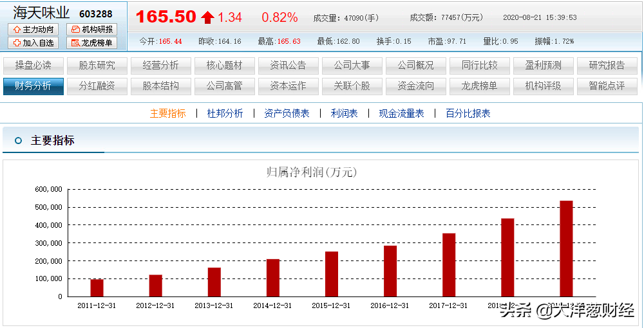Click the 600,000 axis label

(x=48, y=190)
